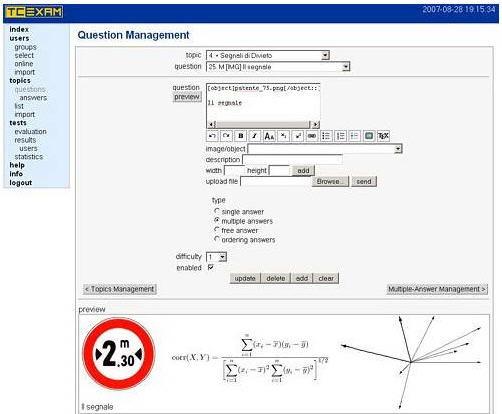Click the corr(X,Y) formula image in preview
Viewport: 502px width, 414px height.
tap(250, 358)
